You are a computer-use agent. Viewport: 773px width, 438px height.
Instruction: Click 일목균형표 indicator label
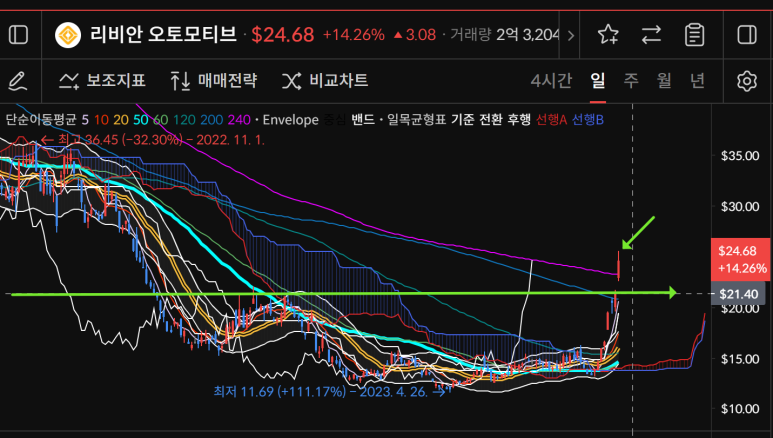(x=416, y=120)
